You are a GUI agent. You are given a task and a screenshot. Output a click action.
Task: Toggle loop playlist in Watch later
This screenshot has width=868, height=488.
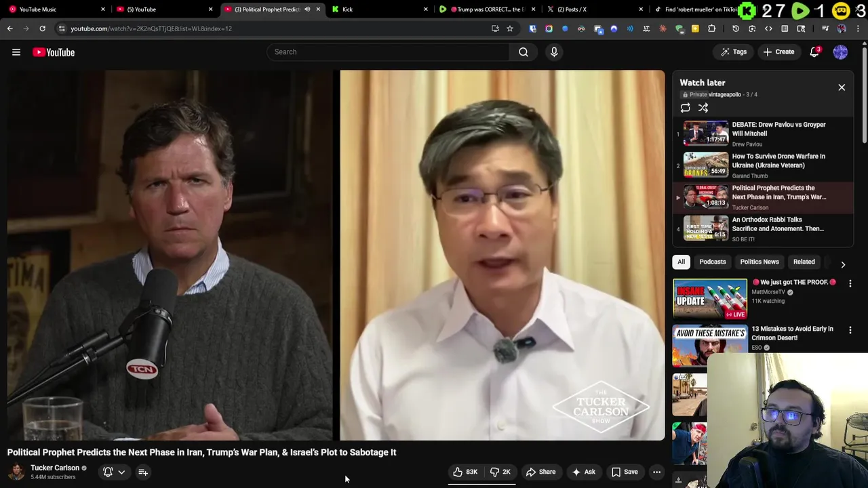[x=685, y=108]
